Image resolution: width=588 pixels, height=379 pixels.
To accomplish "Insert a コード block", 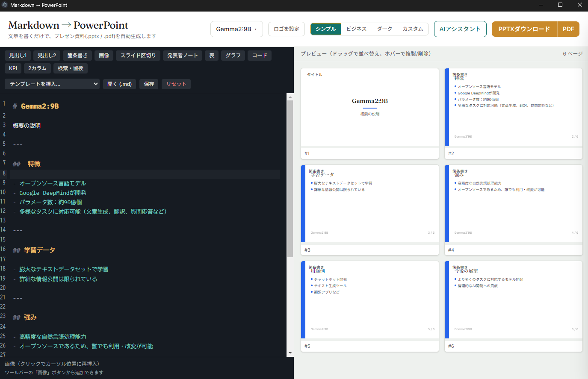I will (260, 56).
